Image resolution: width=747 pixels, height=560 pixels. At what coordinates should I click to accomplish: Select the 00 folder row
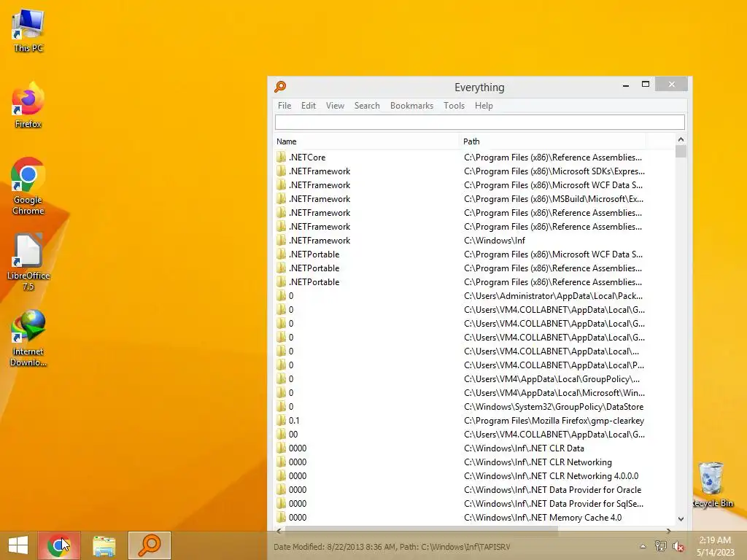pos(474,435)
